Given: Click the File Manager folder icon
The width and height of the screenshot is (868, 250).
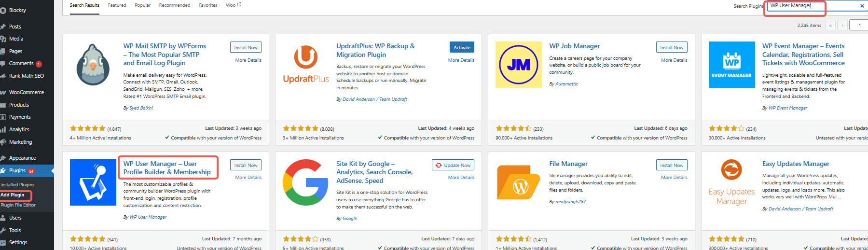Looking at the screenshot, I should click(519, 182).
